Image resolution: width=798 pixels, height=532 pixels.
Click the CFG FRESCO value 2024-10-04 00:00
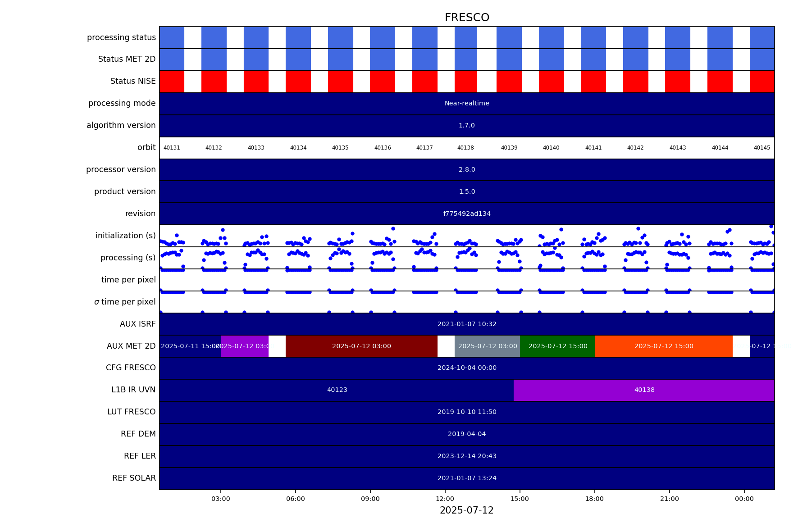coord(467,368)
